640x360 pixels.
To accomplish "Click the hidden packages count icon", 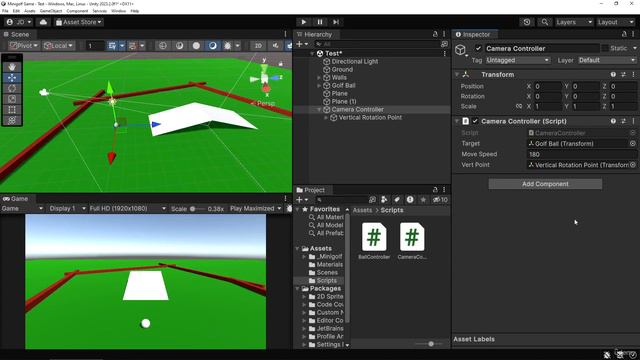I will (440, 200).
